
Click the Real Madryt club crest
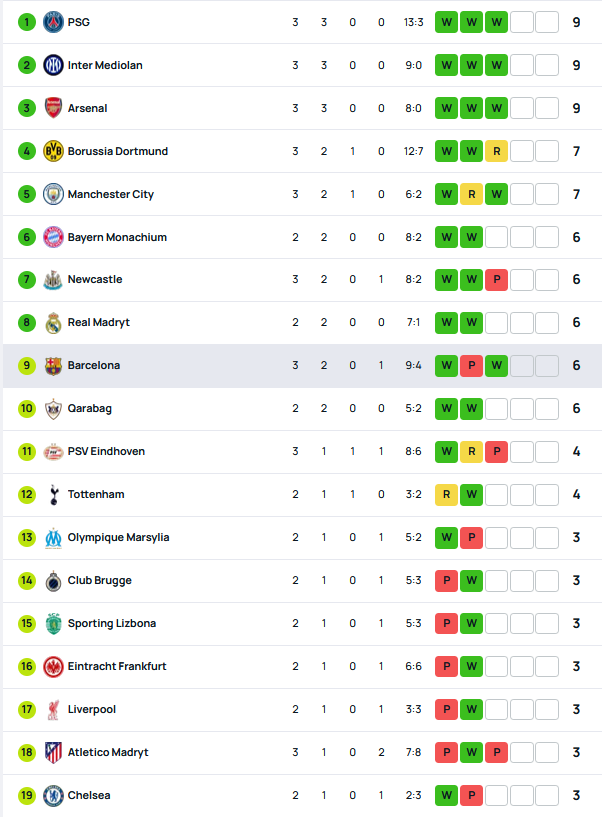click(x=53, y=323)
